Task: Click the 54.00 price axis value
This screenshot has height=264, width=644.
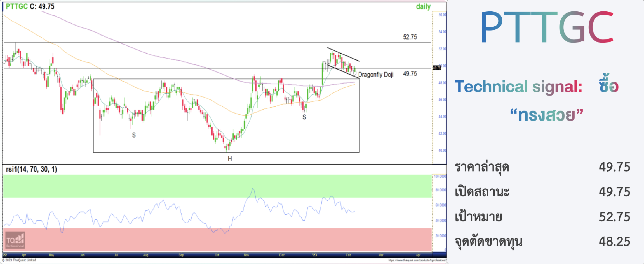Action: pyautogui.click(x=442, y=32)
